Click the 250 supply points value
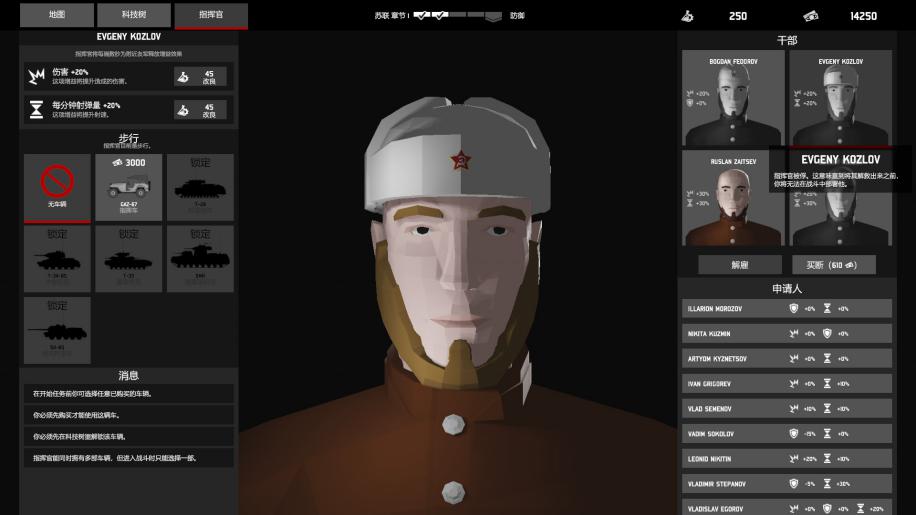Image resolution: width=916 pixels, height=515 pixels. (738, 16)
